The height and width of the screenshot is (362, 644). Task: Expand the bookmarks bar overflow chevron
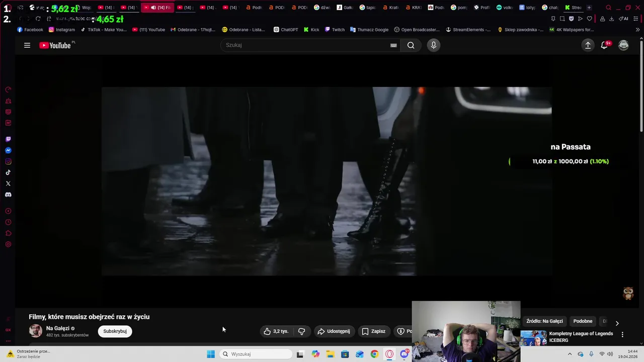[638, 30]
